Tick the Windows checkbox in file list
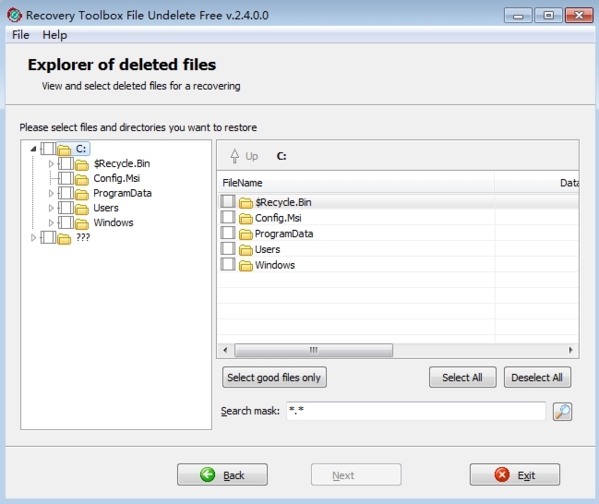This screenshot has height=504, width=599. 228,264
